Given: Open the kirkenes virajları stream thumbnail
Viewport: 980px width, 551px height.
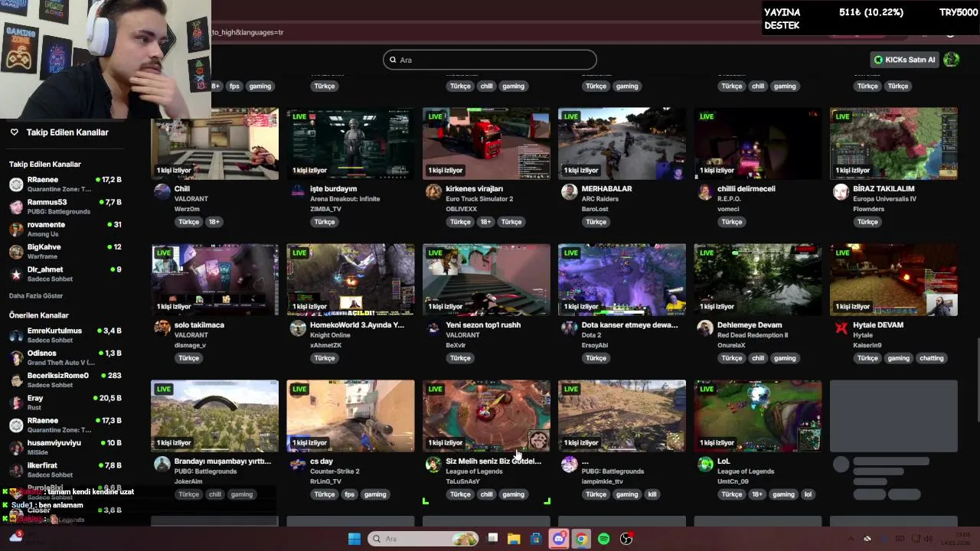Looking at the screenshot, I should (x=486, y=144).
